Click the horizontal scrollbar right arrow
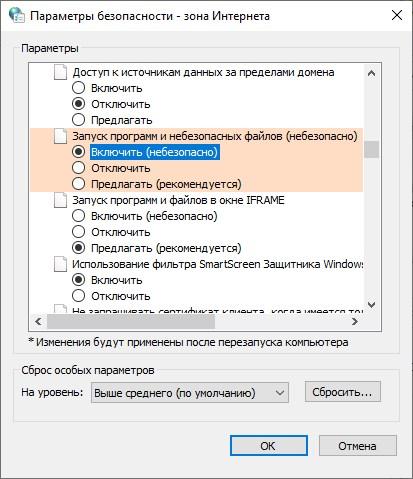This screenshot has height=479, width=413. [x=355, y=321]
